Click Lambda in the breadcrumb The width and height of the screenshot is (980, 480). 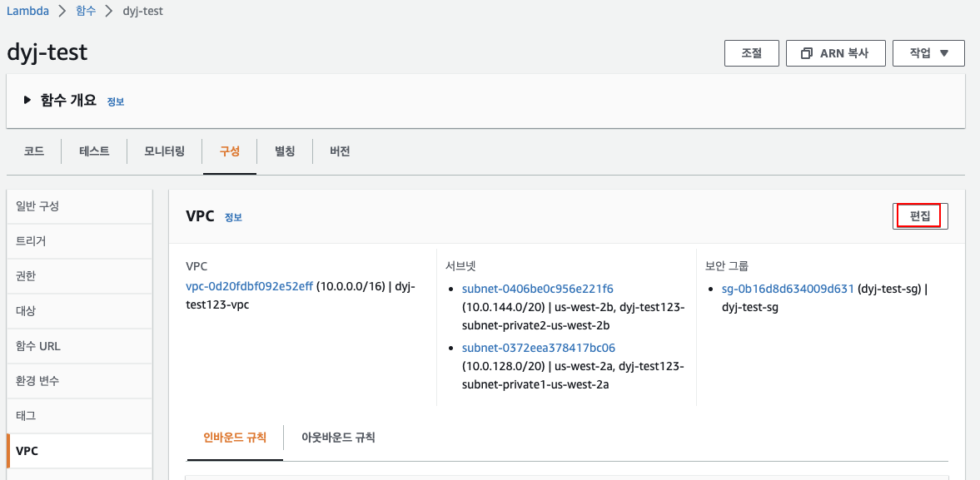(x=27, y=12)
